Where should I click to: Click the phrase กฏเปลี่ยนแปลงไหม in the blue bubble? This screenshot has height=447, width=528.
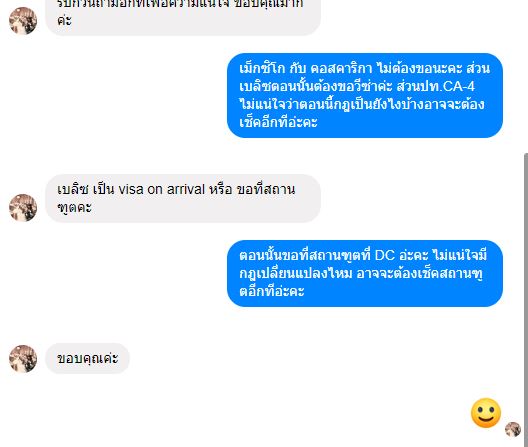coord(296,274)
